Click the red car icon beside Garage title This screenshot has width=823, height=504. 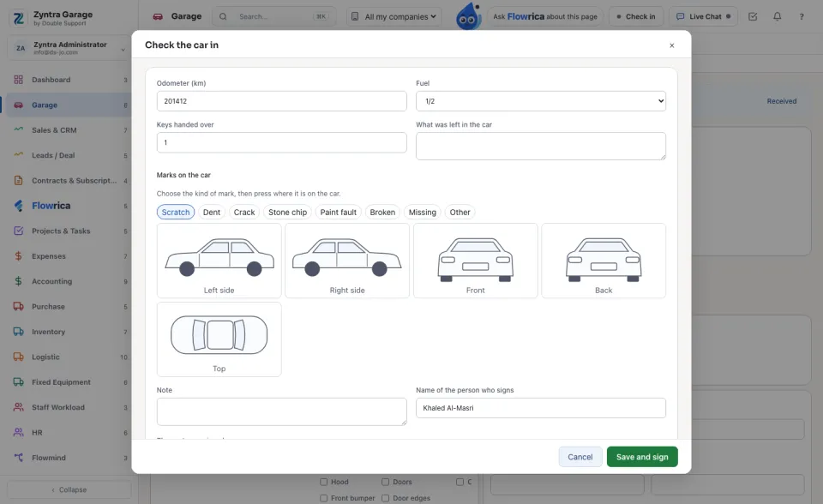tap(158, 16)
